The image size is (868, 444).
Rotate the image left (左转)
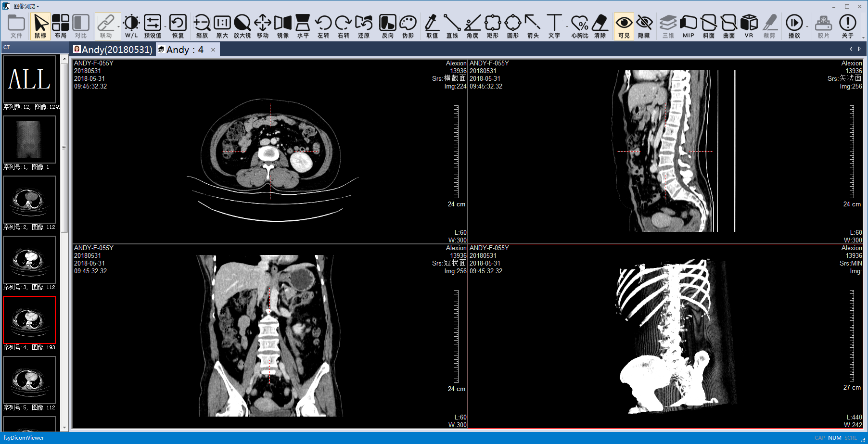[323, 26]
